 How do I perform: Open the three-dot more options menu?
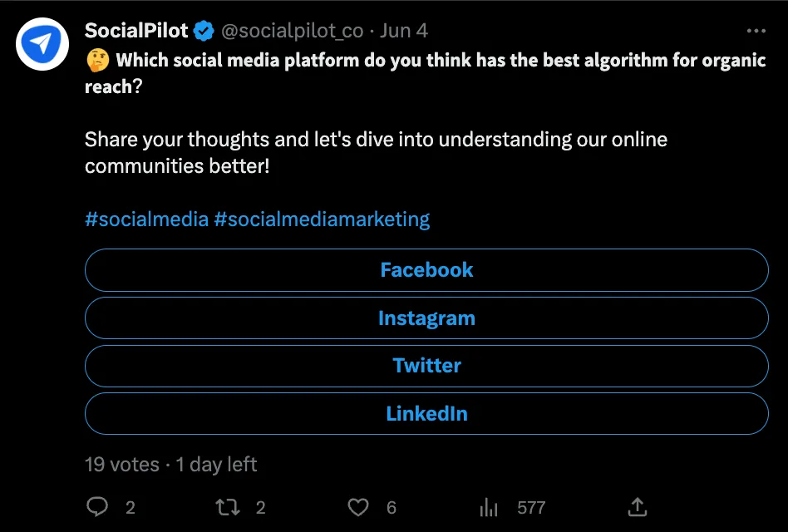coord(756,30)
